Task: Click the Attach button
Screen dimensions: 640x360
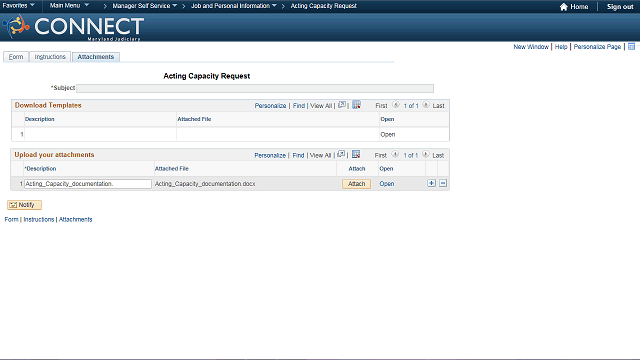Action: (356, 184)
